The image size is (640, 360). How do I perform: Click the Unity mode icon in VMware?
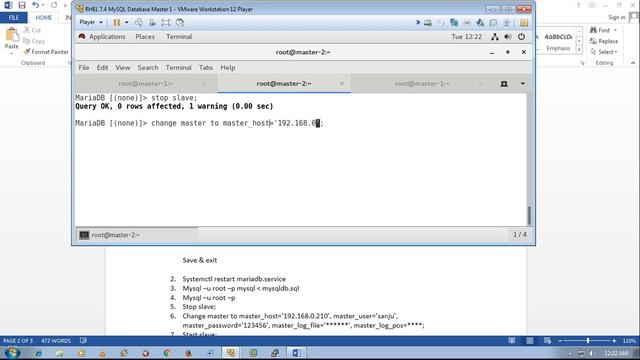(180, 22)
